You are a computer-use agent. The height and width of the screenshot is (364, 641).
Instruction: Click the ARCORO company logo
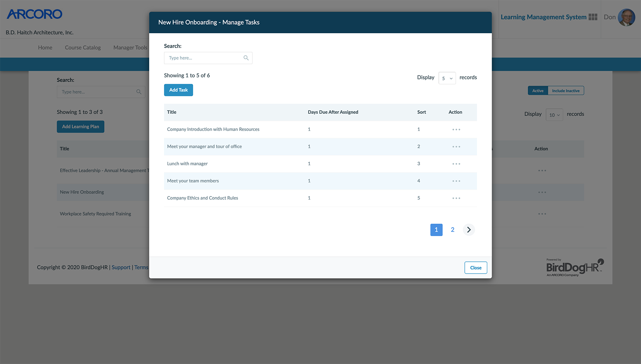pyautogui.click(x=34, y=14)
